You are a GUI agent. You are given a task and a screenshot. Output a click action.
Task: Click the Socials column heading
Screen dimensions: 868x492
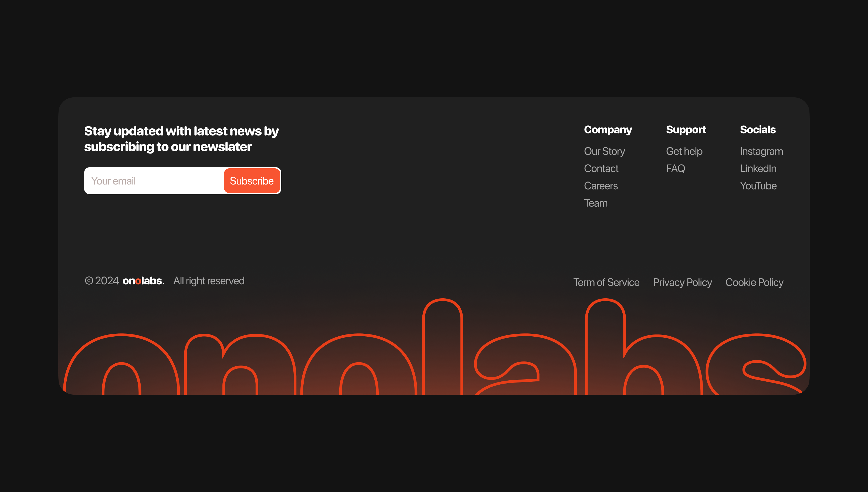tap(757, 129)
